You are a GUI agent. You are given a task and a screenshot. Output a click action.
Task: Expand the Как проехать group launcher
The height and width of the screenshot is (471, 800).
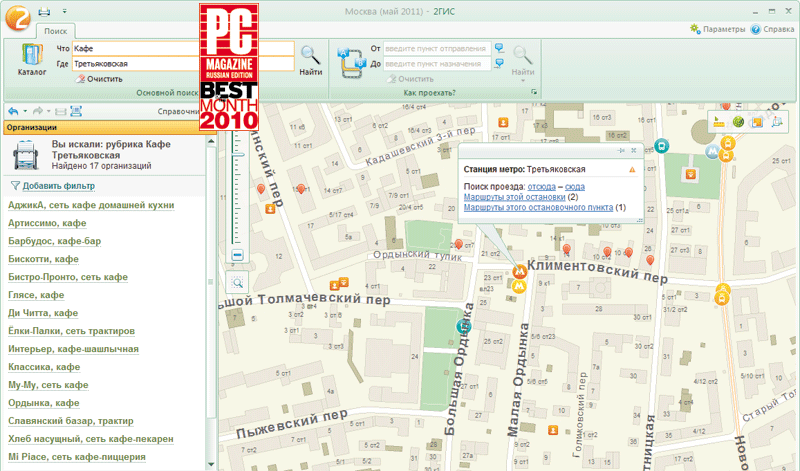[535, 92]
